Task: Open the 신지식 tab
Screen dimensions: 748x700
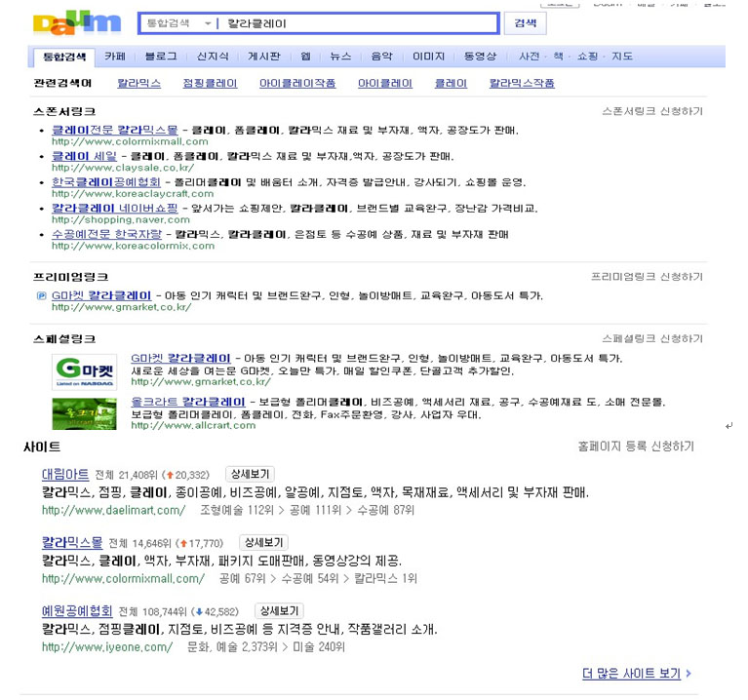Action: pos(213,57)
